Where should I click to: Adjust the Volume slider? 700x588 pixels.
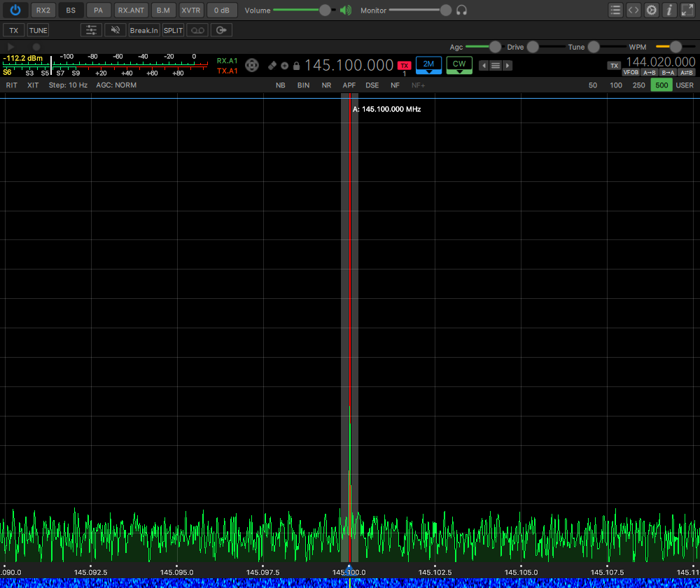coord(304,10)
